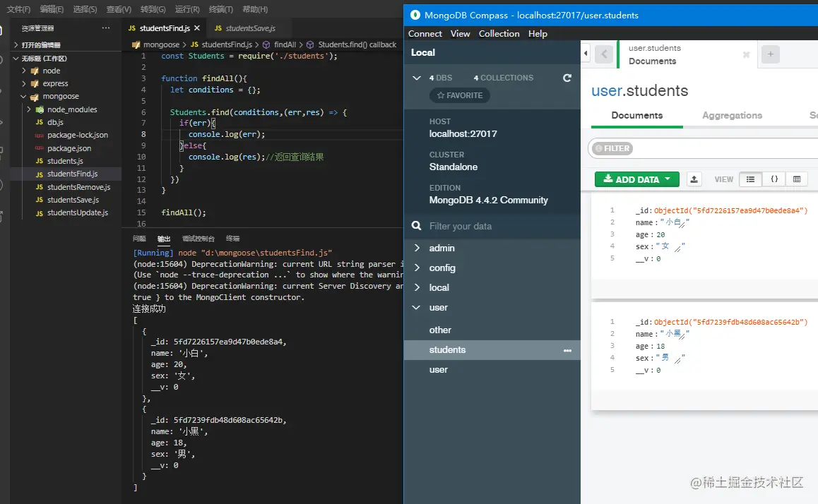Switch to JSON view
Viewport: 818px width, 504px height.
tap(774, 179)
